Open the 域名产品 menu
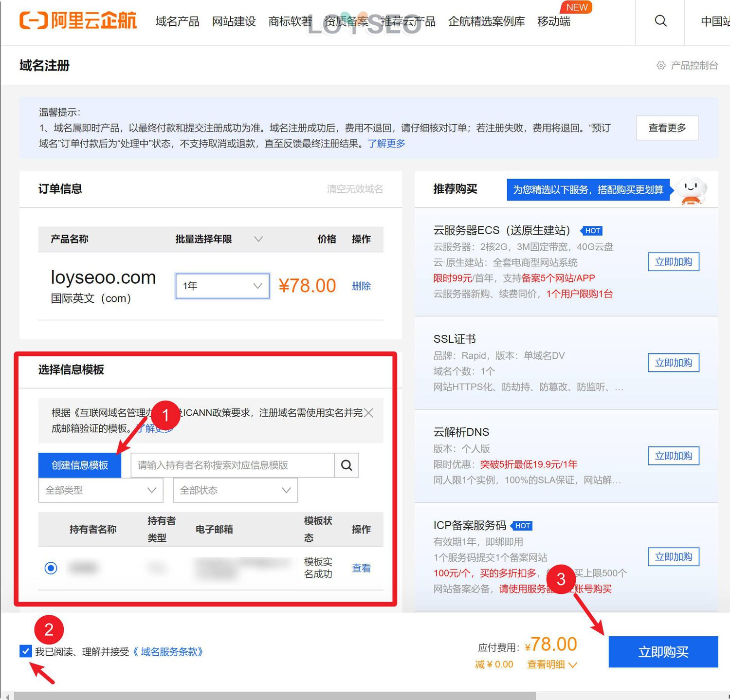This screenshot has height=700, width=730. tap(178, 21)
